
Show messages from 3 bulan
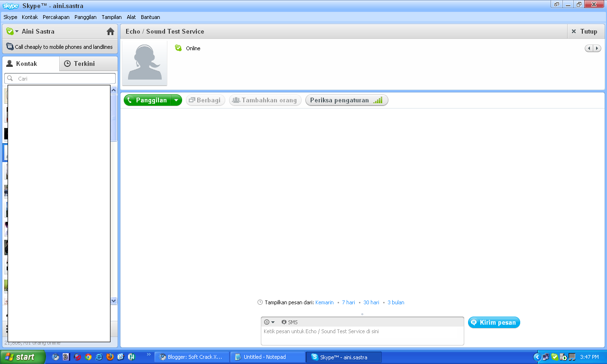click(396, 302)
